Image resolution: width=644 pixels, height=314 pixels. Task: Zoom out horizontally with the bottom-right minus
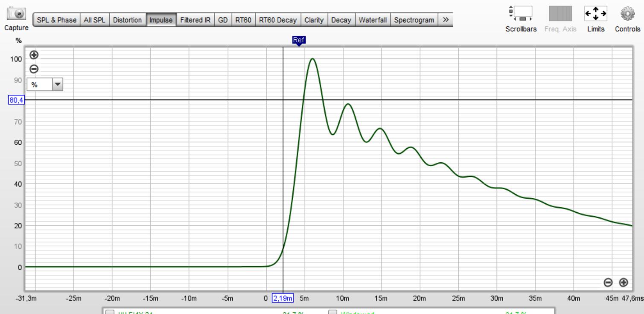pyautogui.click(x=609, y=282)
